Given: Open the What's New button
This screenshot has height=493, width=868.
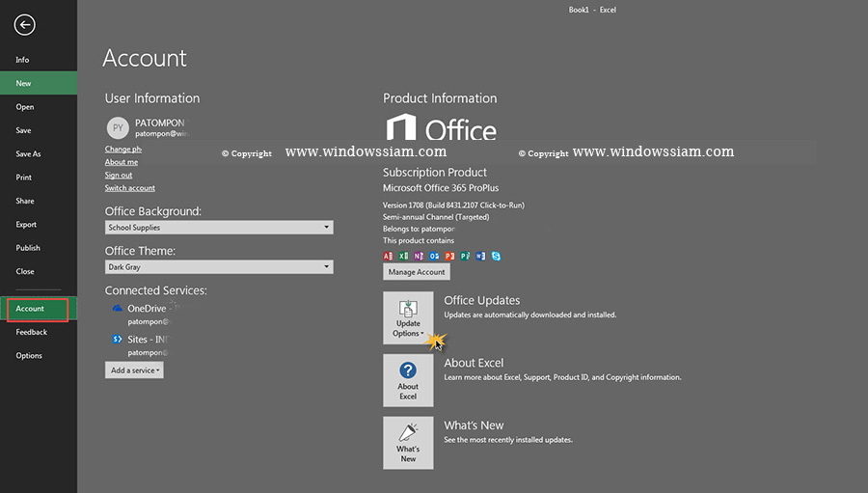Looking at the screenshot, I should [x=408, y=443].
